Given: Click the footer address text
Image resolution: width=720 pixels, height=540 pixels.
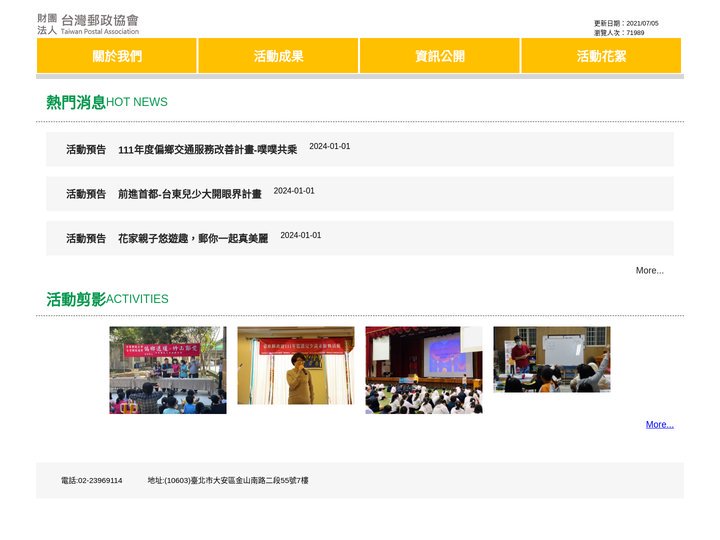Looking at the screenshot, I should 228,480.
